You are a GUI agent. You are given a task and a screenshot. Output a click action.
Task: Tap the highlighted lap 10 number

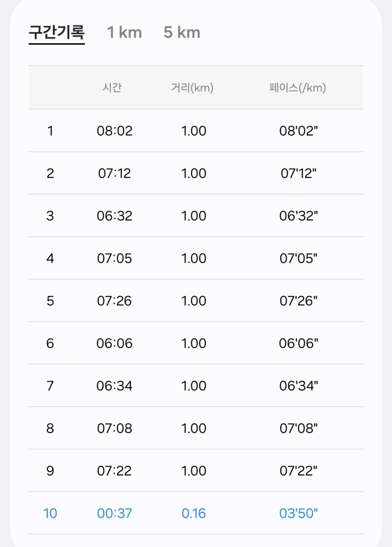[50, 513]
